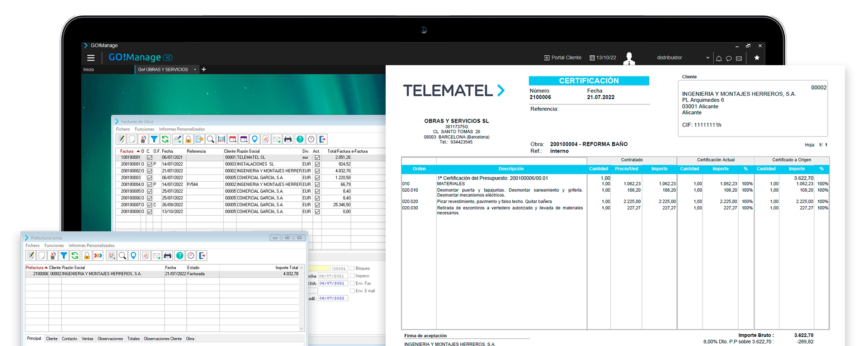Switch to the Observaciones Cliente tab

pyautogui.click(x=163, y=339)
